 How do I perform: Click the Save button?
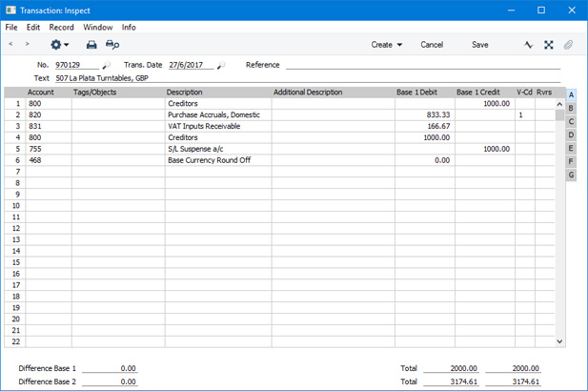coord(479,45)
